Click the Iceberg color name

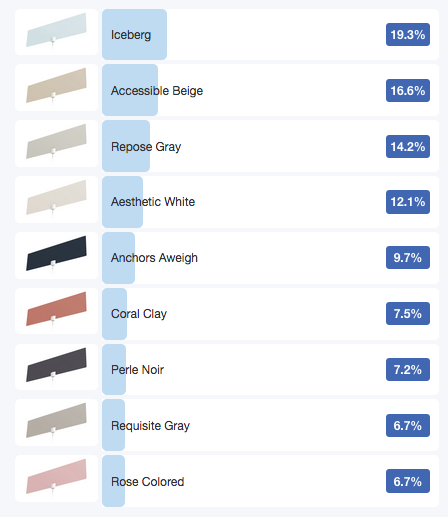[131, 35]
